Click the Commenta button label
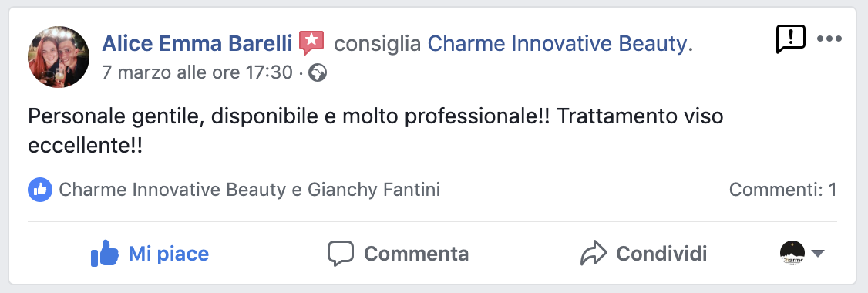Image resolution: width=868 pixels, height=293 pixels. click(416, 254)
